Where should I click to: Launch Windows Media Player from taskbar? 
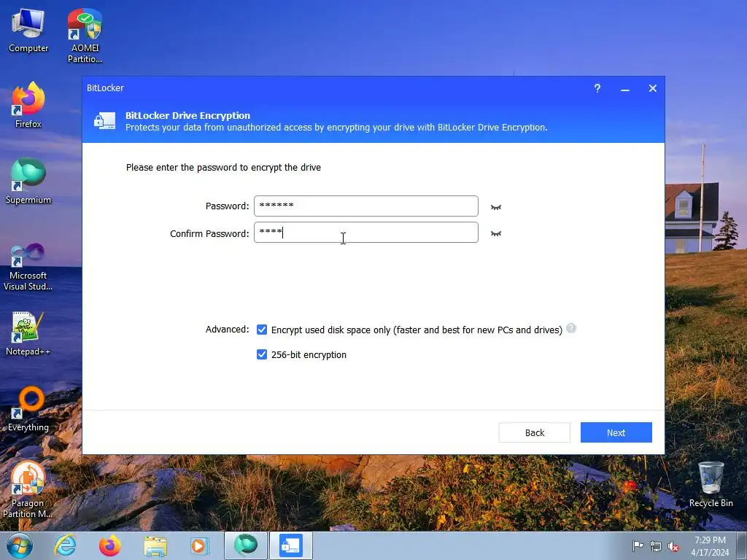click(x=200, y=545)
